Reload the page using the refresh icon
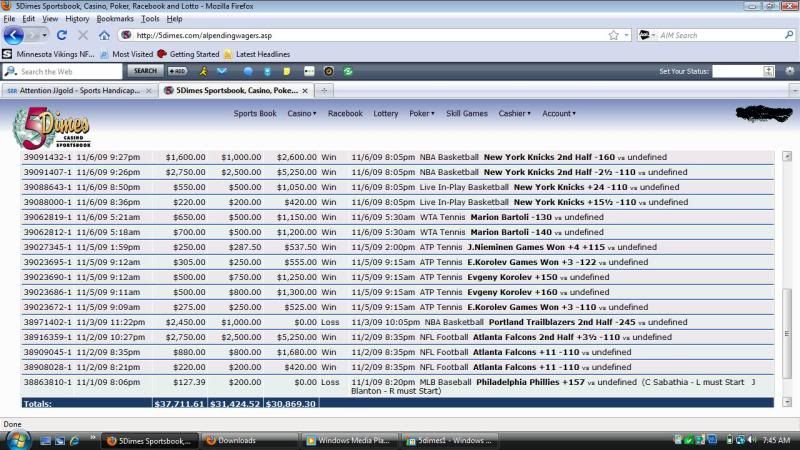Viewport: 800px width, 450px height. 62,35
